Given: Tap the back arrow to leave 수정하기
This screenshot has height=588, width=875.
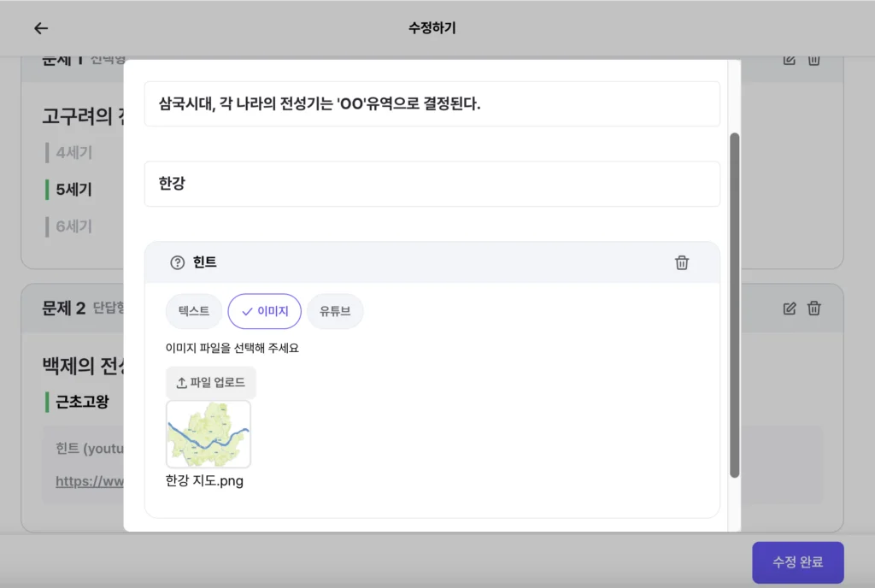Looking at the screenshot, I should pos(40,27).
